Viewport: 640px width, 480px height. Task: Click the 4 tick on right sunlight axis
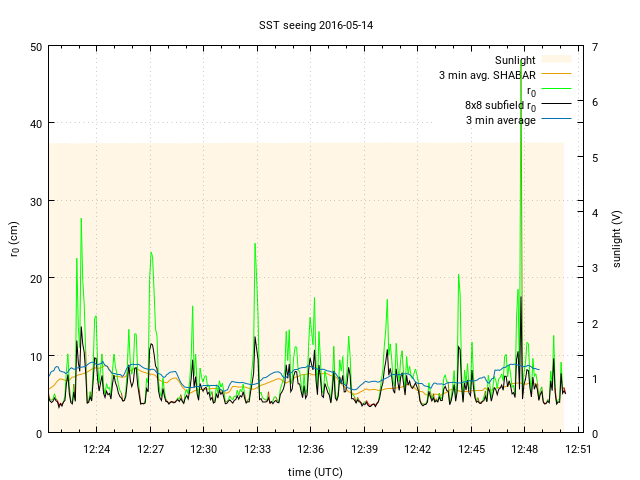pos(594,212)
